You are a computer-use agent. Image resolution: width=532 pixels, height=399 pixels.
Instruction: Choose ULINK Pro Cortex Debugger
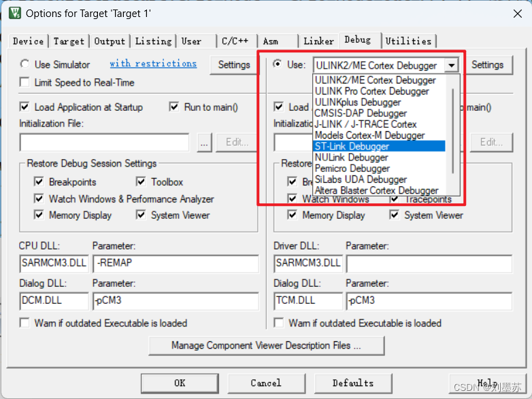click(x=379, y=91)
